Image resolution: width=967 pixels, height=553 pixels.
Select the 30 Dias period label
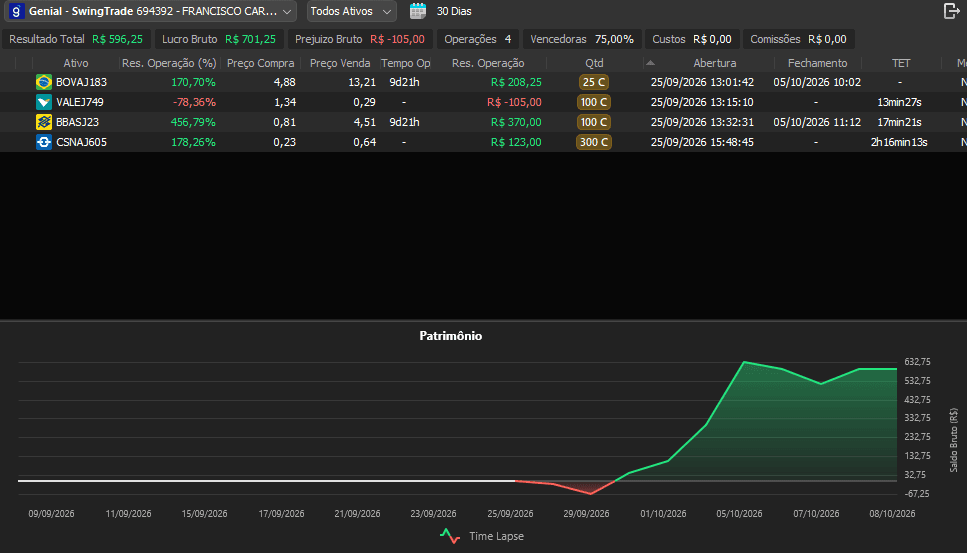coord(454,11)
